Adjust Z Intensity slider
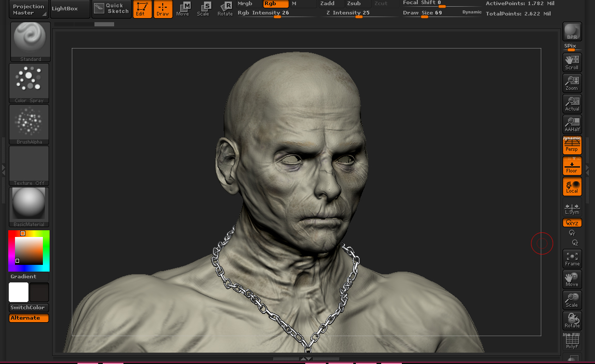 click(358, 13)
